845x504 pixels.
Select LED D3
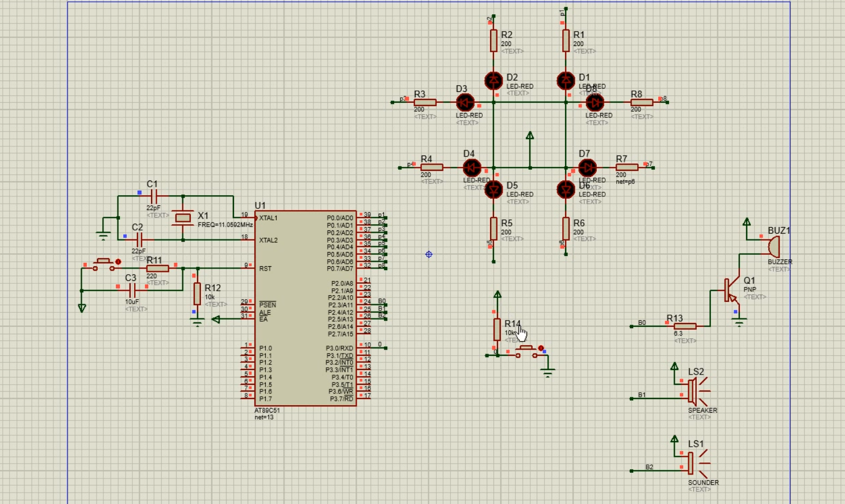click(465, 103)
